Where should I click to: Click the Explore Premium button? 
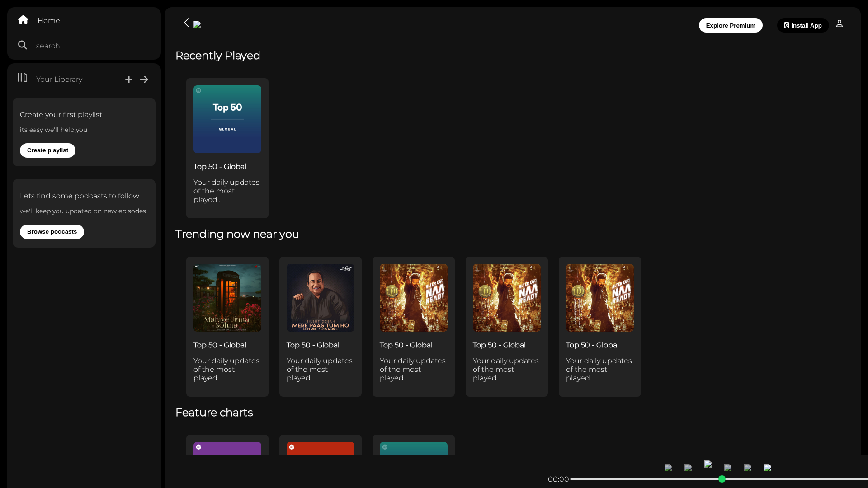pos(731,25)
